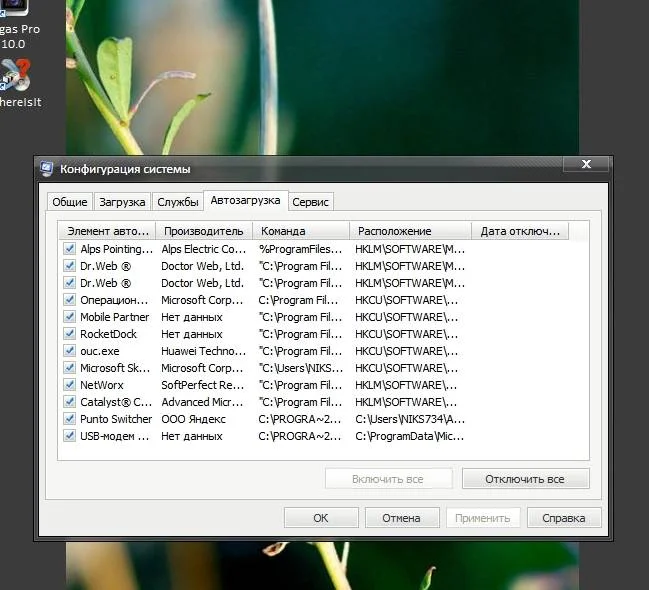Select the NetWorx item name
649x590 pixels.
[x=102, y=385]
